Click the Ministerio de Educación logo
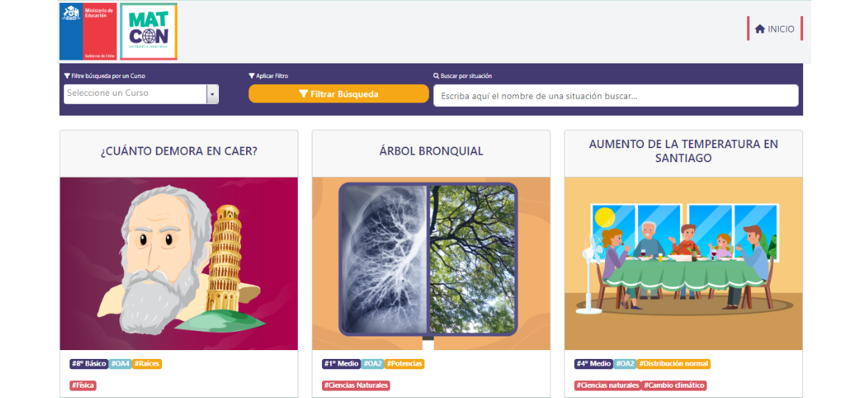868x398 pixels. pyautogui.click(x=88, y=32)
